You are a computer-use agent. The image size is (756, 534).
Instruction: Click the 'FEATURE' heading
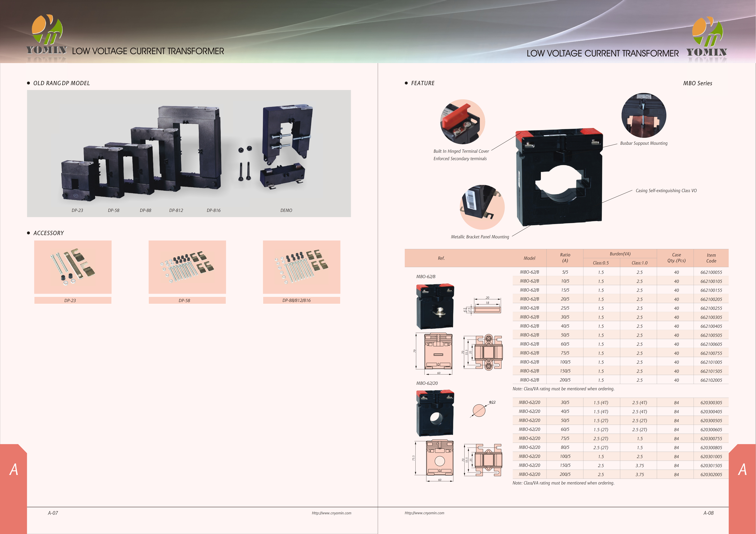423,83
